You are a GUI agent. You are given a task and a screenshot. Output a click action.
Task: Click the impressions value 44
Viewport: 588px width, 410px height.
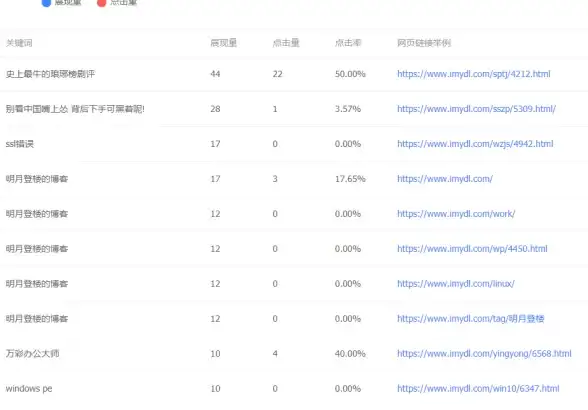coord(215,74)
